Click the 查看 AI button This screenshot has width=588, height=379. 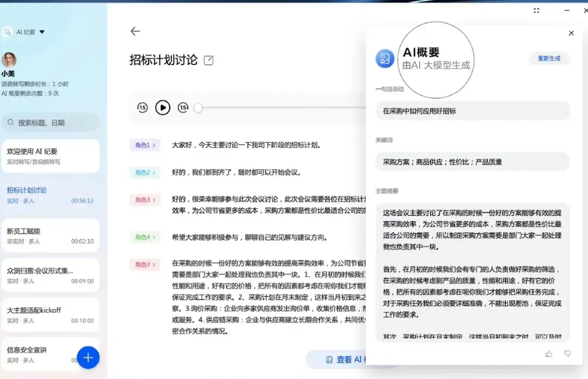point(337,360)
